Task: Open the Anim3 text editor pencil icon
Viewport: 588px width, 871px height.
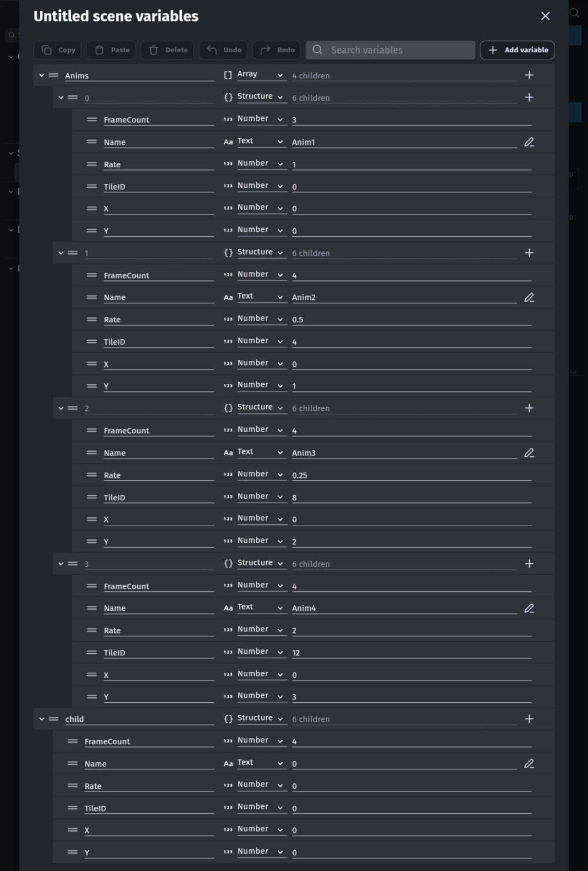Action: (x=529, y=453)
